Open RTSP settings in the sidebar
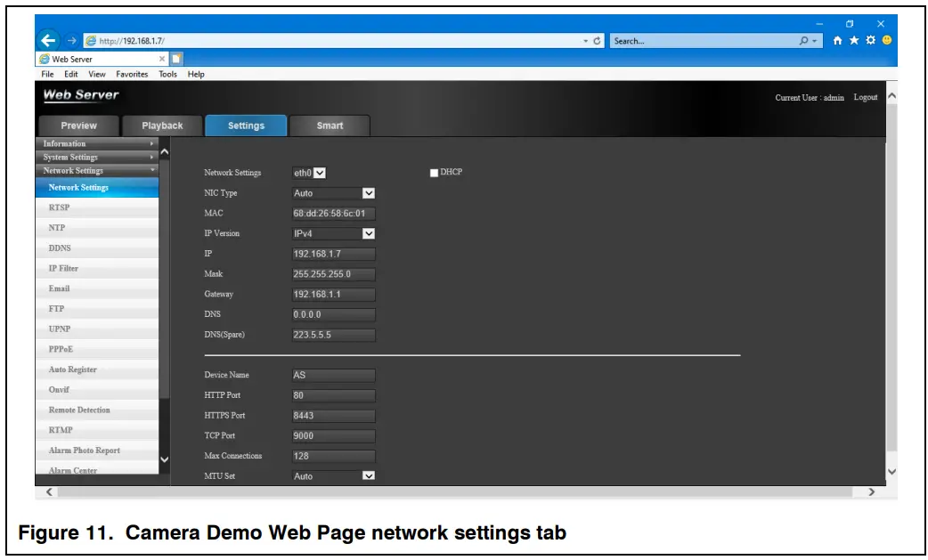The height and width of the screenshot is (560, 928). 97,207
